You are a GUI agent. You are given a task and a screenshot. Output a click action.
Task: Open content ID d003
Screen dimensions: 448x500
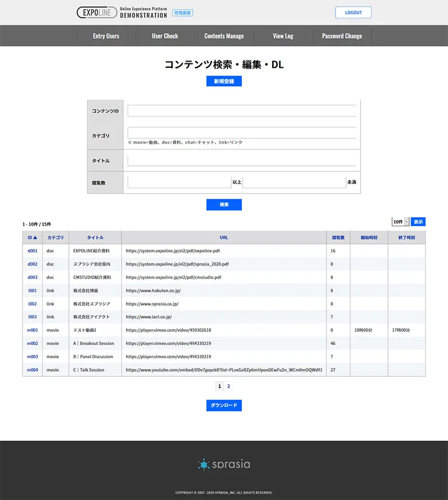click(x=32, y=277)
